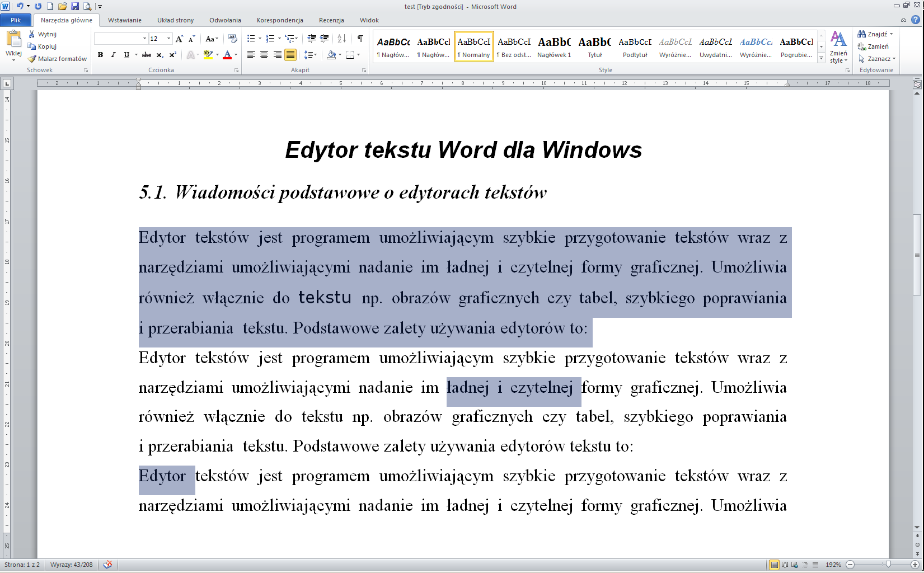Screen dimensions: 924x573
Task: Expand the numbered list dropdown arrow
Action: click(279, 39)
